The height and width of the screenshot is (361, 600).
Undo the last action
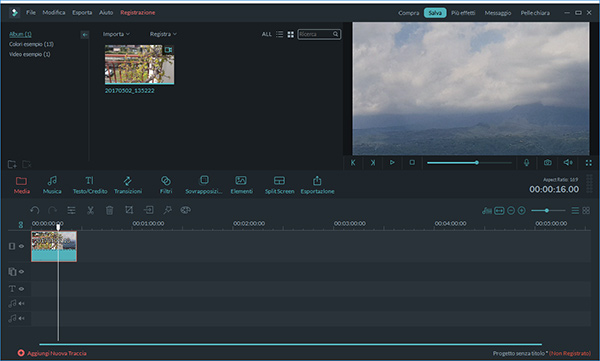35,210
